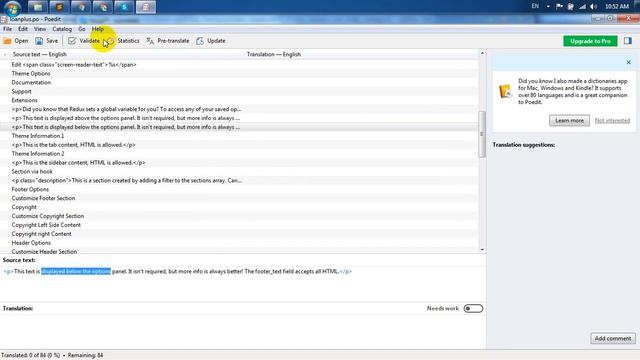The height and width of the screenshot is (360, 640).
Task: Click the volume speaker tray icon
Action: point(593,7)
